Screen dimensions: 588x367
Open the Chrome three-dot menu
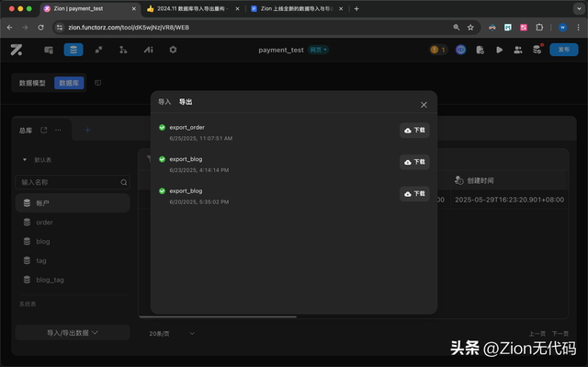578,28
